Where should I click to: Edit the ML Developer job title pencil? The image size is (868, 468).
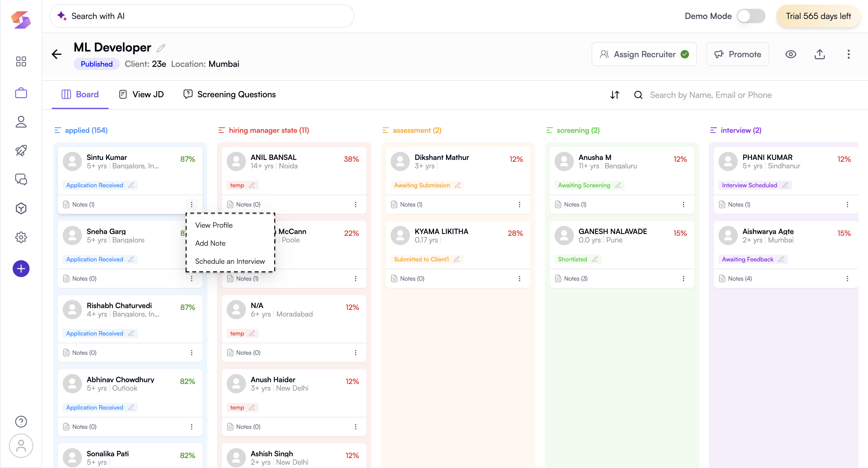click(161, 48)
